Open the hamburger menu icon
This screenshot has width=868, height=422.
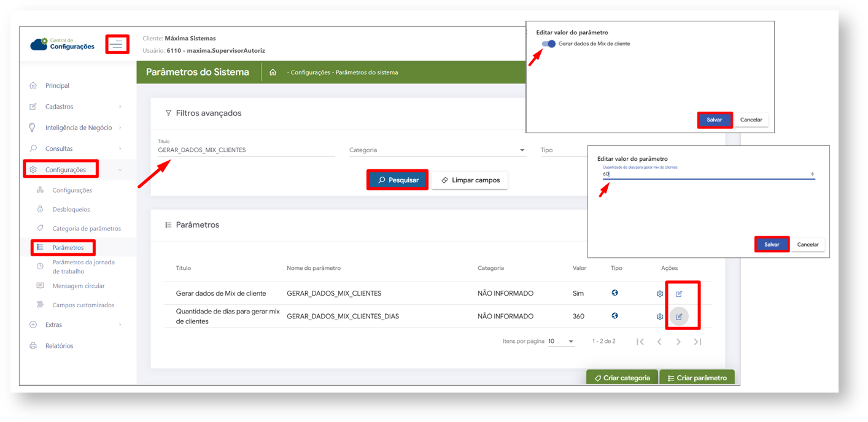[117, 45]
